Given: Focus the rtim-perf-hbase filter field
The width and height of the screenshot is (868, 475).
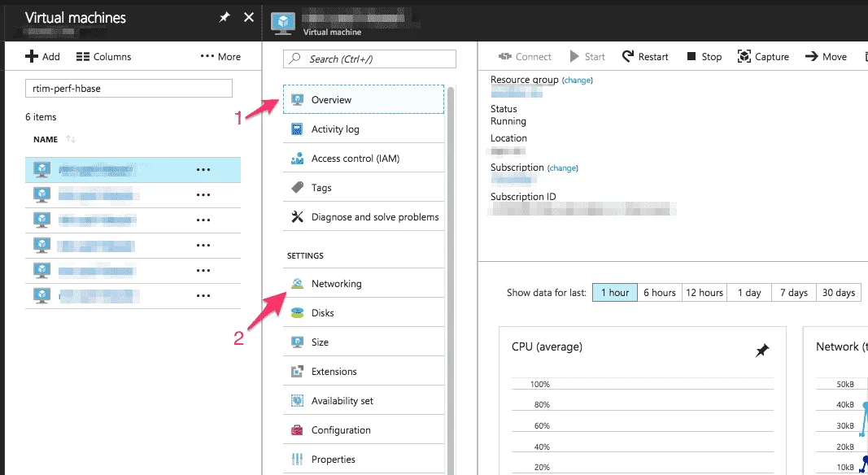Looking at the screenshot, I should point(129,89).
